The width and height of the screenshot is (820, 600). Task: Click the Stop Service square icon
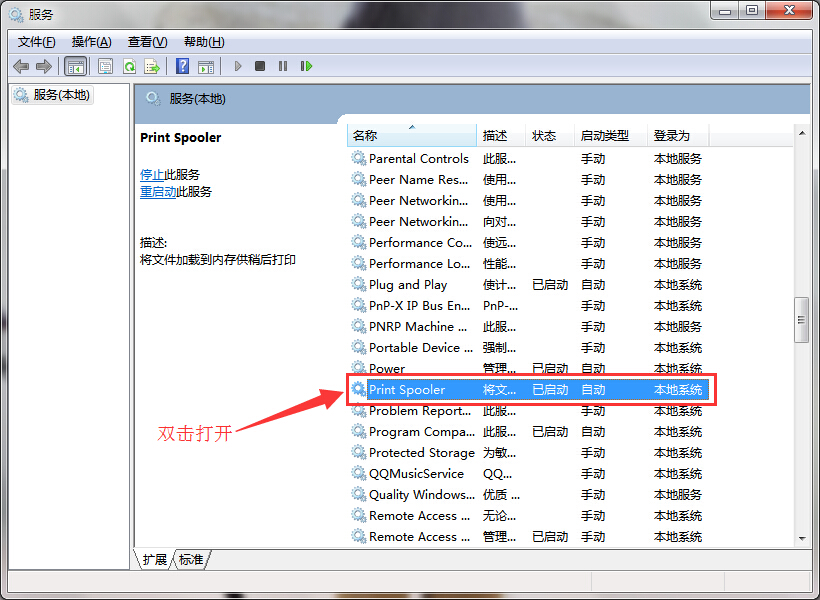pos(260,66)
